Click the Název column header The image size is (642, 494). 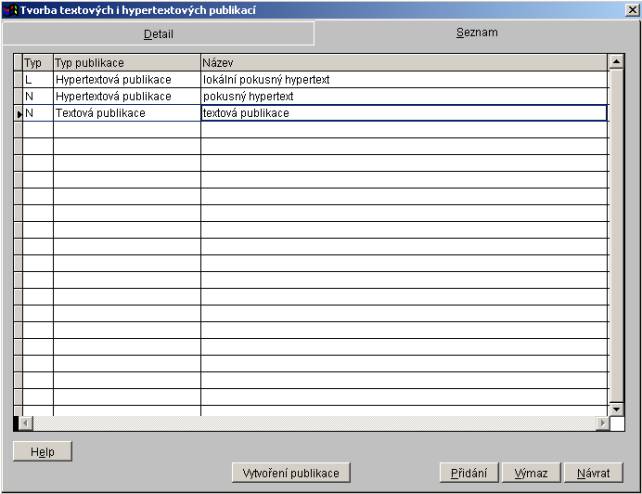coord(403,62)
